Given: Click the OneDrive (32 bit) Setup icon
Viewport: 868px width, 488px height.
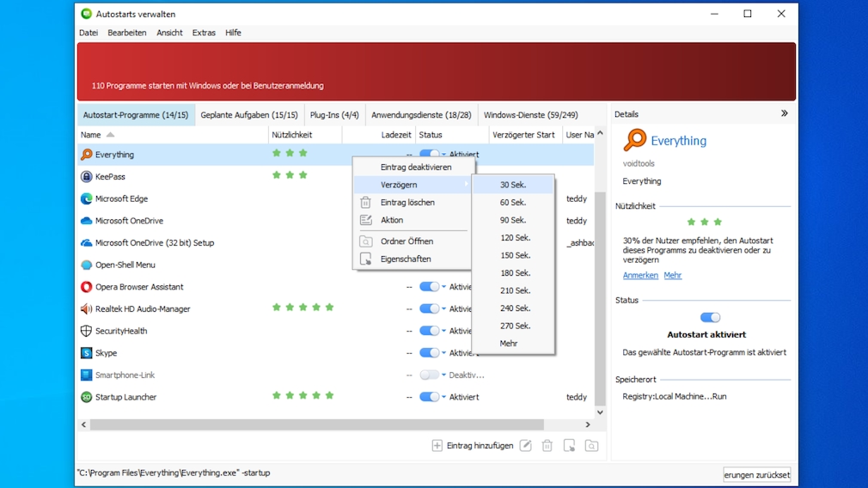Looking at the screenshot, I should [x=86, y=243].
